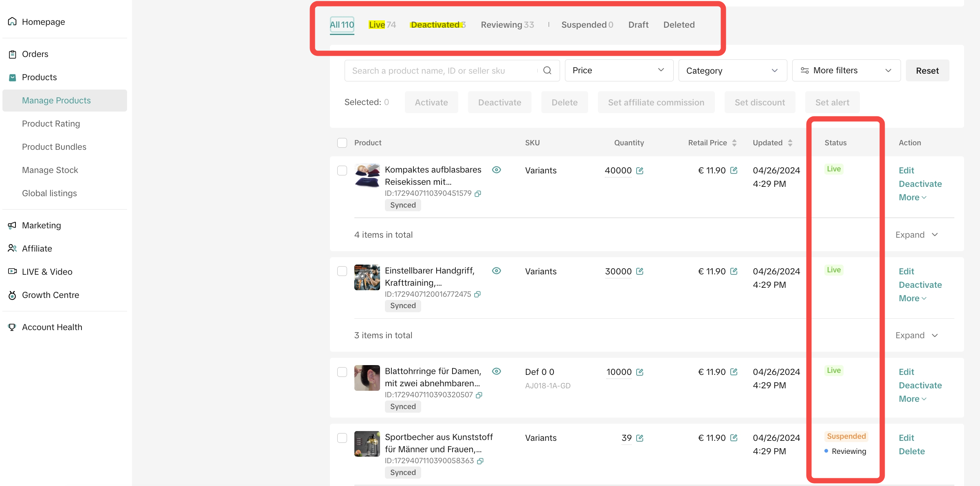Copy ID of Kompaktes Reisekissen product
Image resolution: width=980 pixels, height=486 pixels.
[x=478, y=194]
